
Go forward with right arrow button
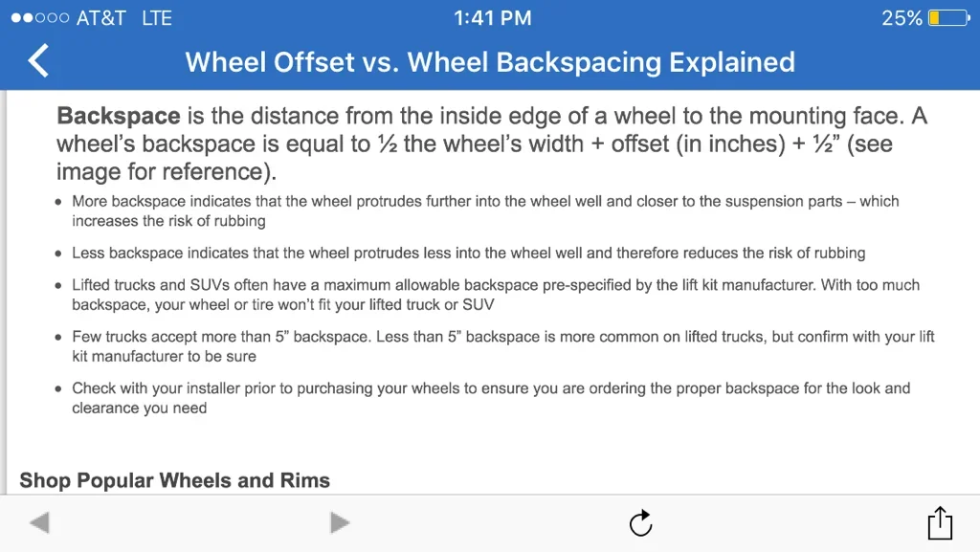340,522
